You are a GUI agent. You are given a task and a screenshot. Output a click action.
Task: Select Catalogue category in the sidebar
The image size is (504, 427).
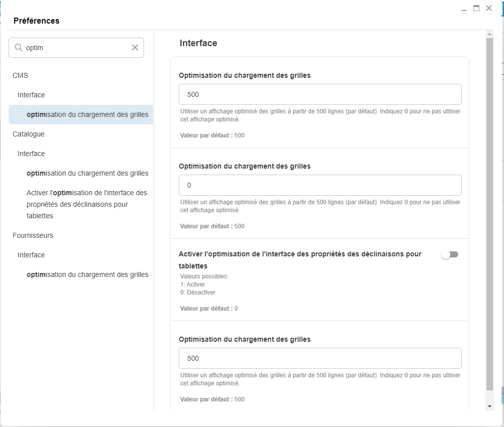pyautogui.click(x=28, y=134)
